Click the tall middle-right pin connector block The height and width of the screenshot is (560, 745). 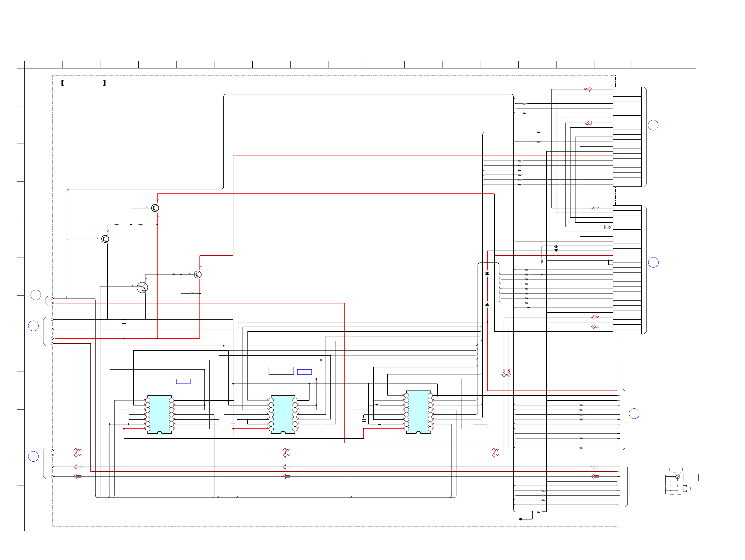pyautogui.click(x=627, y=270)
